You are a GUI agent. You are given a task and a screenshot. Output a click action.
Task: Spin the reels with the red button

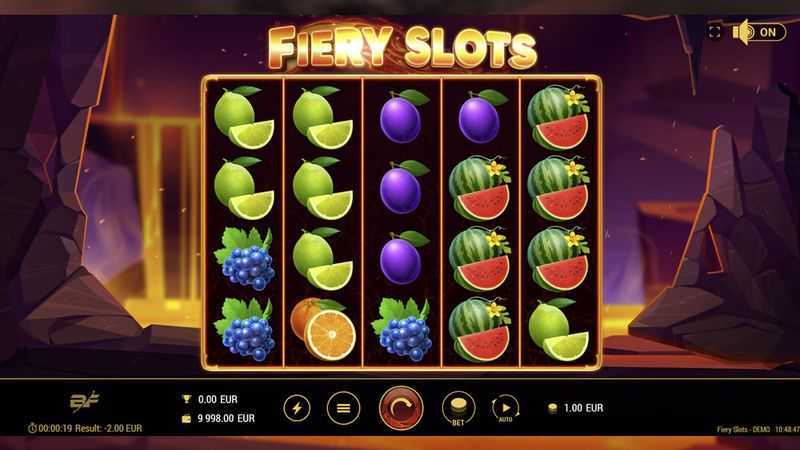tap(401, 408)
